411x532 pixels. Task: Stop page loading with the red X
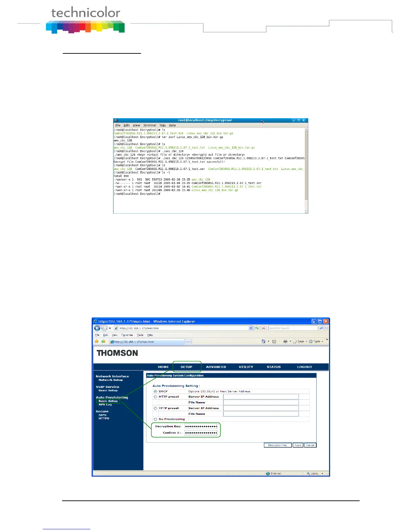[264, 328]
